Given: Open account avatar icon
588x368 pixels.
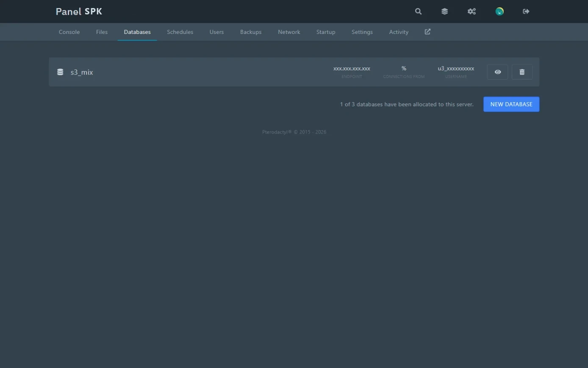Looking at the screenshot, I should pyautogui.click(x=499, y=11).
